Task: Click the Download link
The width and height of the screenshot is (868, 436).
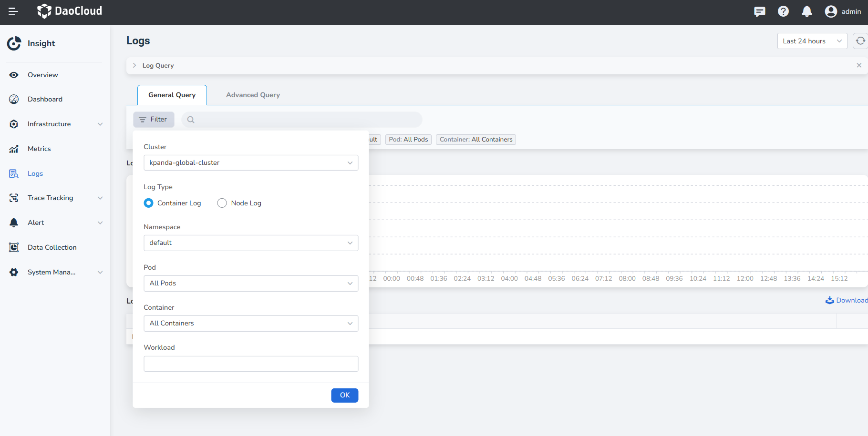Action: 847,300
